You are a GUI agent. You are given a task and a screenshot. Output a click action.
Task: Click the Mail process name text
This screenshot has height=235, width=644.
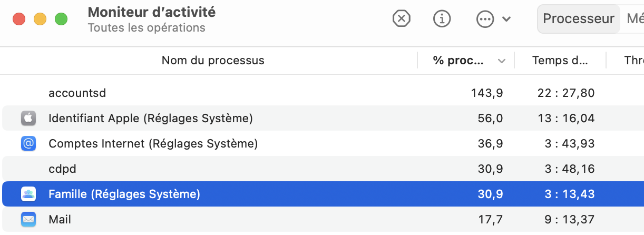[60, 219]
